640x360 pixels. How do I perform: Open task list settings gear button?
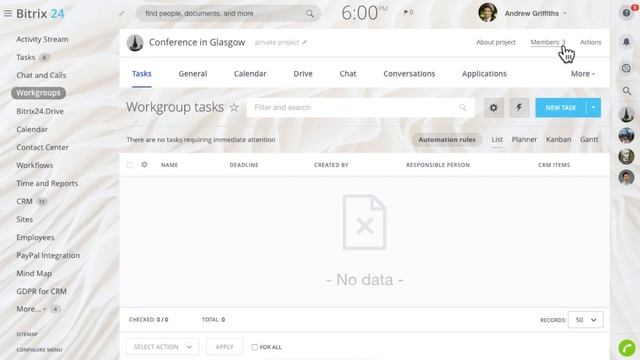(493, 108)
